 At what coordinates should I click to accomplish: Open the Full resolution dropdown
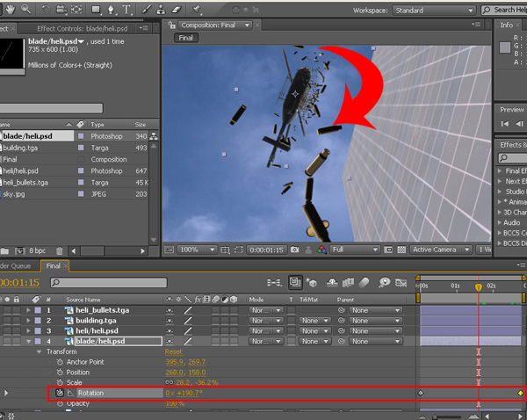point(355,250)
